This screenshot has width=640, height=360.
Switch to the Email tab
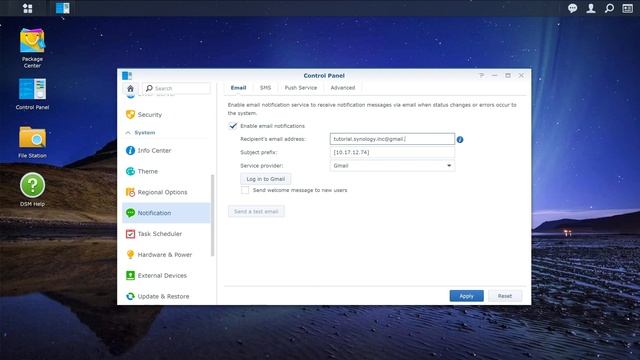point(238,88)
